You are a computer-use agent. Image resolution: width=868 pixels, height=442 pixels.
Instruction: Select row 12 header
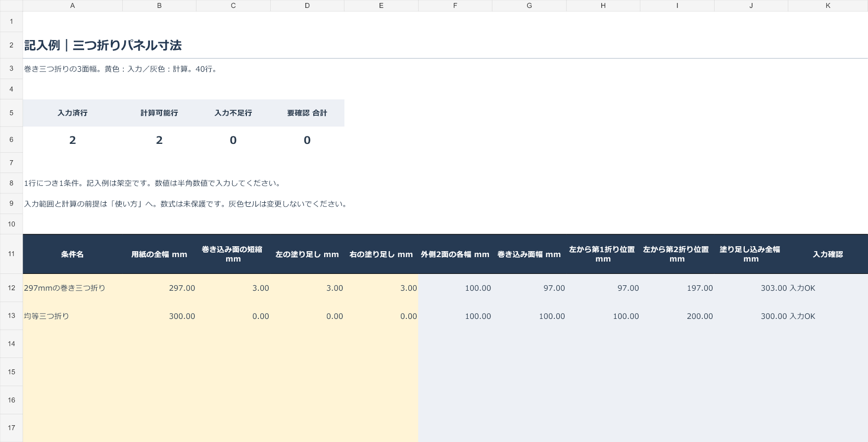coord(11,288)
